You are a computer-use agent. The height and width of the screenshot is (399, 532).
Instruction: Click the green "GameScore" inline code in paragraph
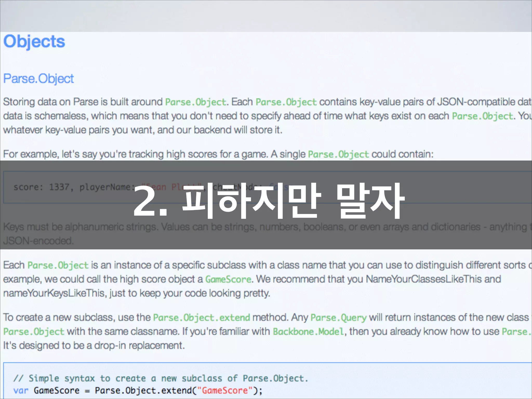click(x=228, y=279)
